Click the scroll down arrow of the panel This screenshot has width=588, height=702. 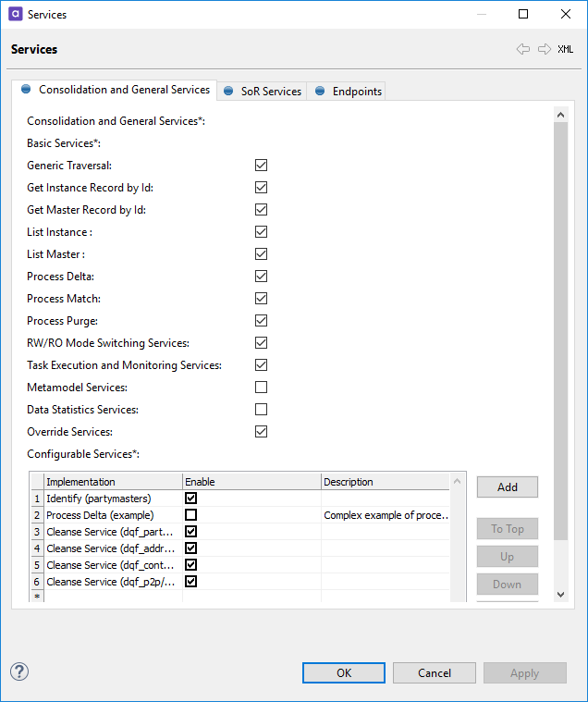click(560, 594)
